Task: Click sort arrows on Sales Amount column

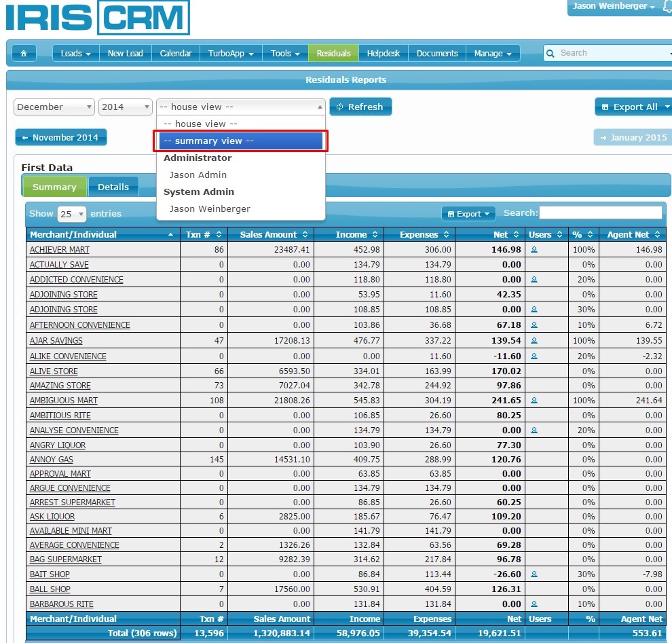Action: pyautogui.click(x=305, y=234)
